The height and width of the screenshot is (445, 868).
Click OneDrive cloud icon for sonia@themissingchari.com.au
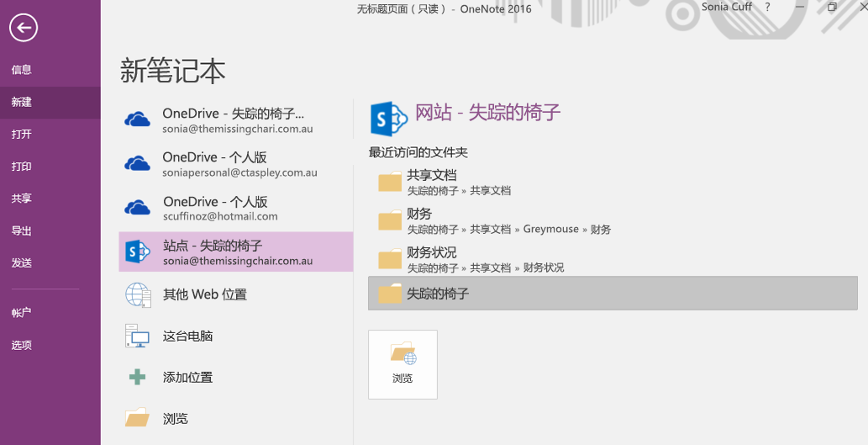pyautogui.click(x=137, y=119)
